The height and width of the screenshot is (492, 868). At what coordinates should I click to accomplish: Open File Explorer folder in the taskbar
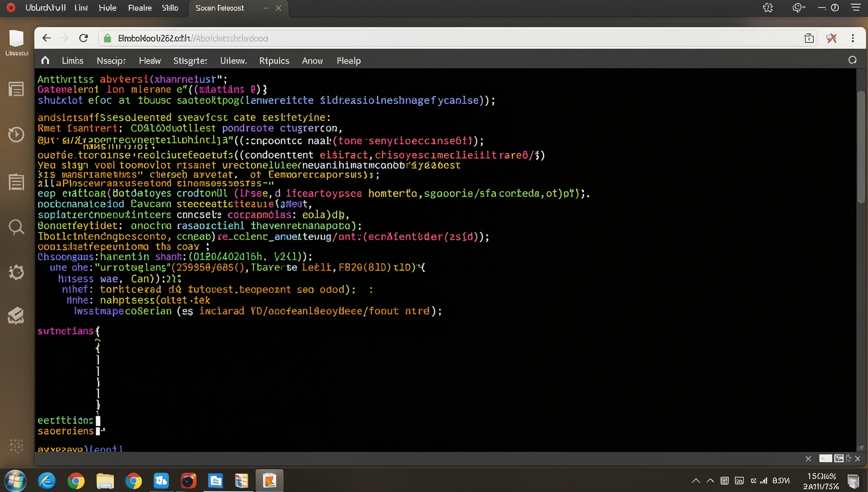pyautogui.click(x=105, y=481)
